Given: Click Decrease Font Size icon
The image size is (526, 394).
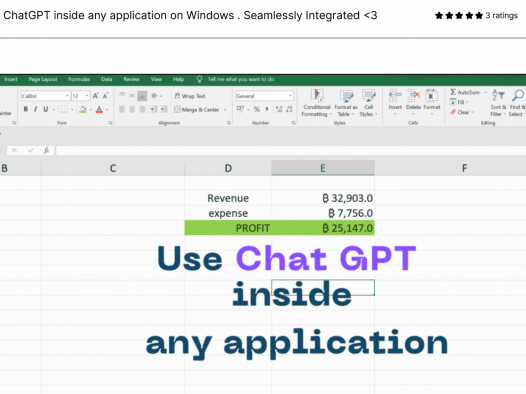Looking at the screenshot, I should coord(106,96).
